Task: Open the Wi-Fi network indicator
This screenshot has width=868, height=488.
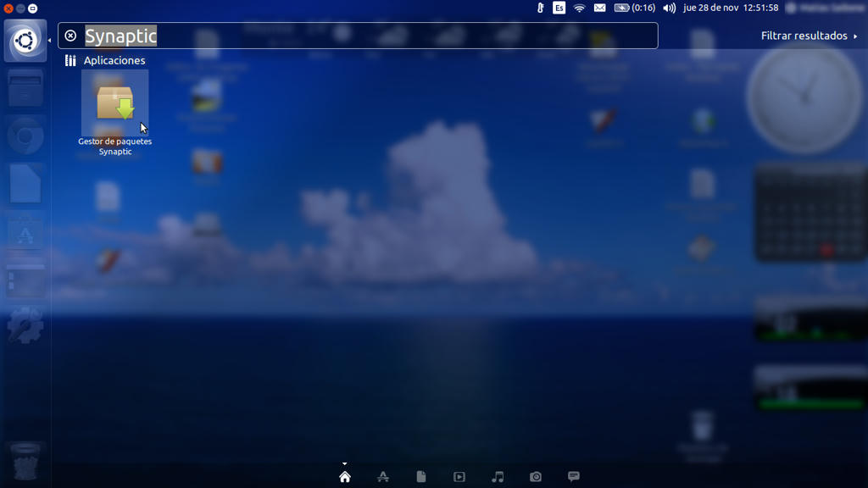Action: click(x=579, y=8)
